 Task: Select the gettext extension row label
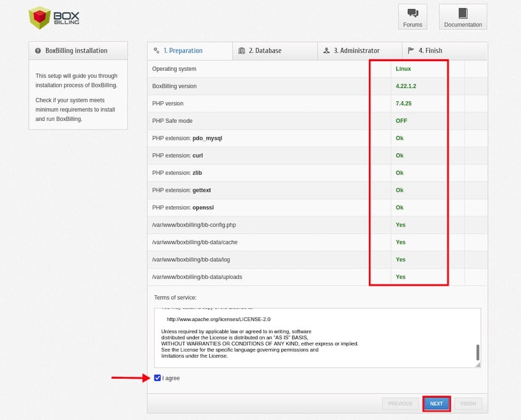(x=181, y=190)
